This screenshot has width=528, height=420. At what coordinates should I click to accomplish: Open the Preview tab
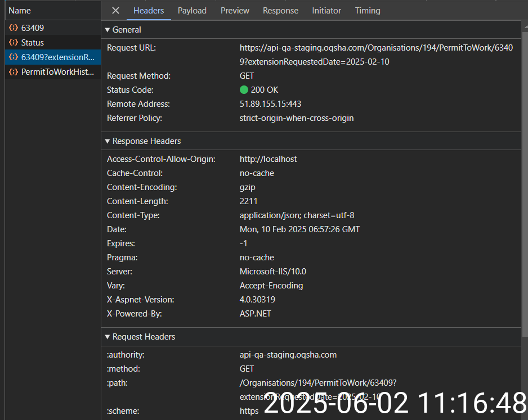[x=235, y=11]
